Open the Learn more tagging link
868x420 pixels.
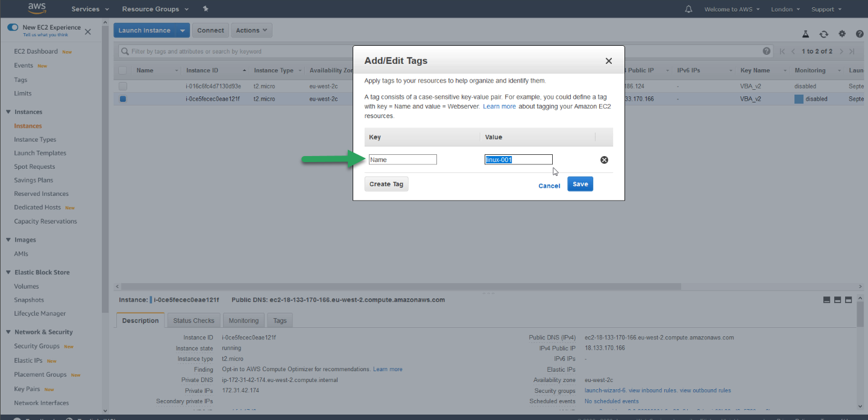pos(499,106)
